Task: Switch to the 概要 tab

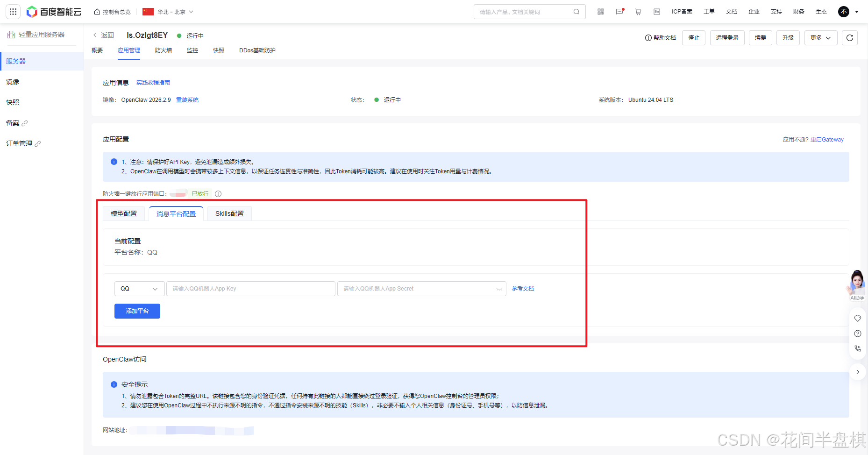Action: [97, 50]
